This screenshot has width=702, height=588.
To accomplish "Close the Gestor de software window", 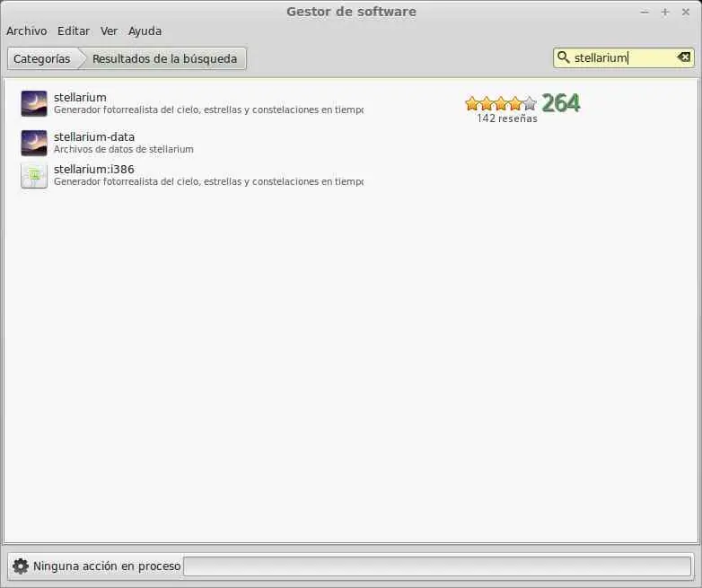I will click(x=686, y=12).
